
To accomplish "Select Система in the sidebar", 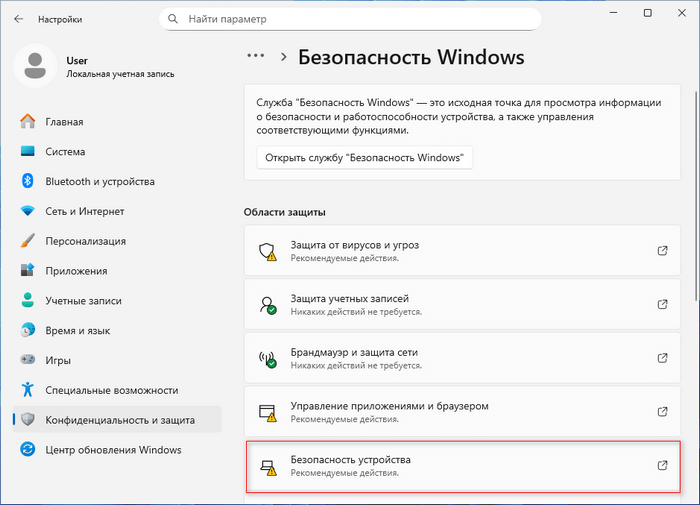I will (x=67, y=152).
